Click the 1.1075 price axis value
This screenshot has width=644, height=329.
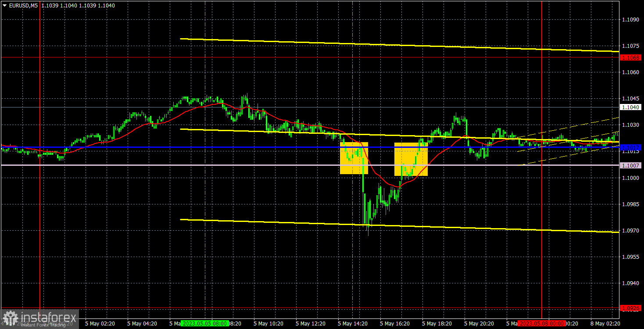tap(630, 46)
